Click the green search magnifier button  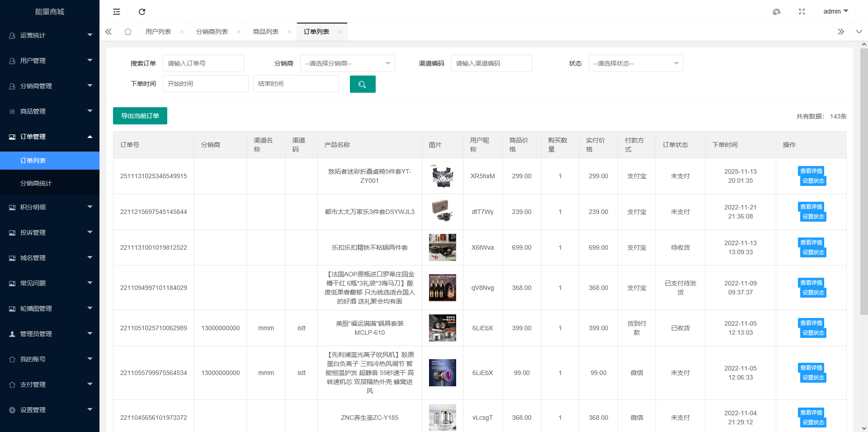363,84
